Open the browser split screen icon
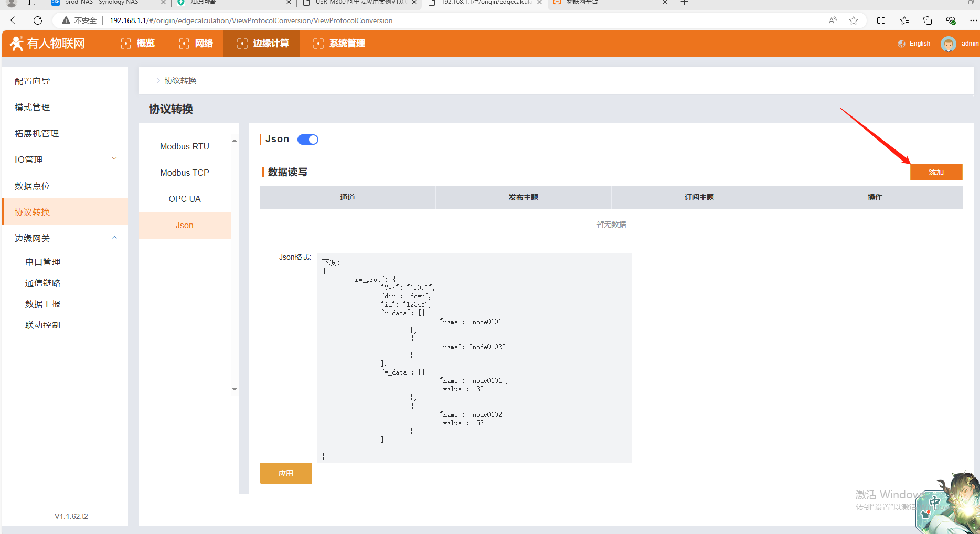Viewport: 980px width, 534px height. click(x=881, y=20)
